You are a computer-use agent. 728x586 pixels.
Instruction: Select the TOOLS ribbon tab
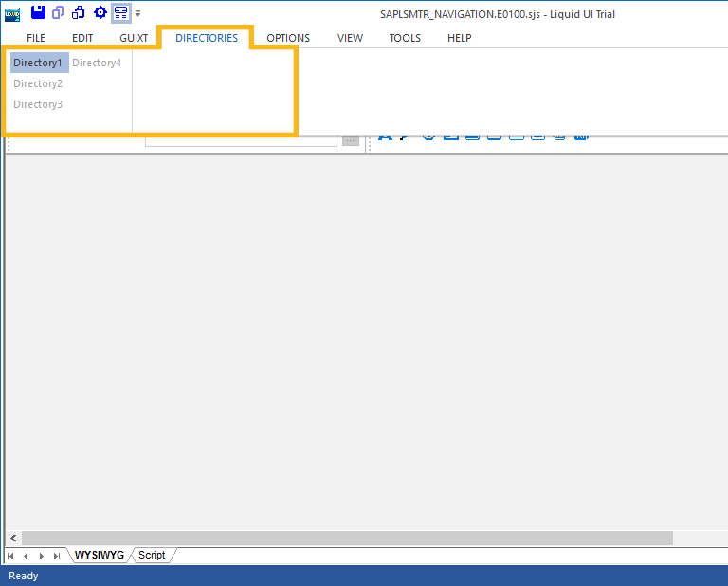[405, 38]
